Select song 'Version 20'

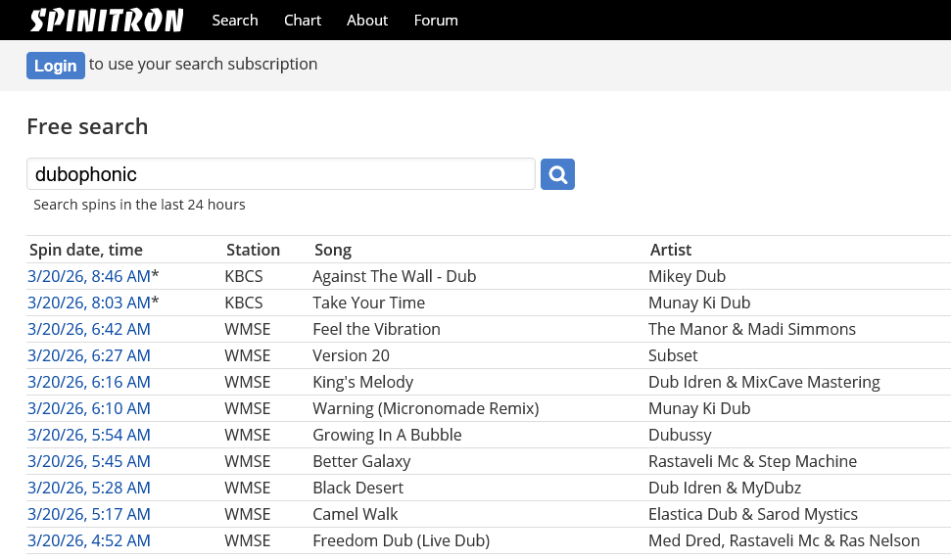coord(351,355)
